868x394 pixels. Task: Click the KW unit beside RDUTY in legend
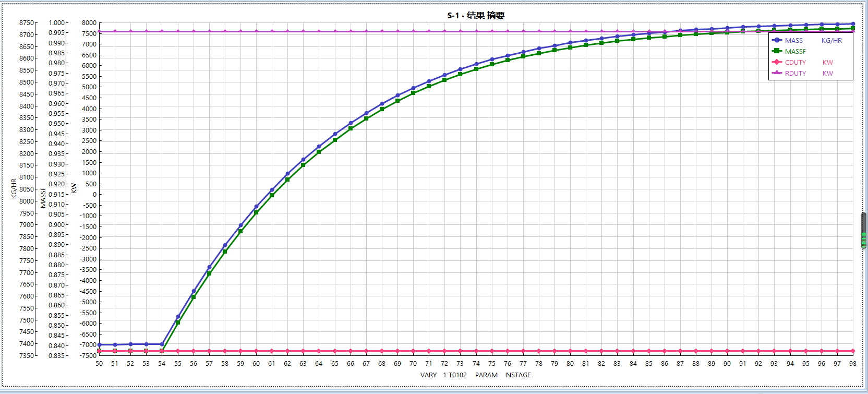[828, 73]
